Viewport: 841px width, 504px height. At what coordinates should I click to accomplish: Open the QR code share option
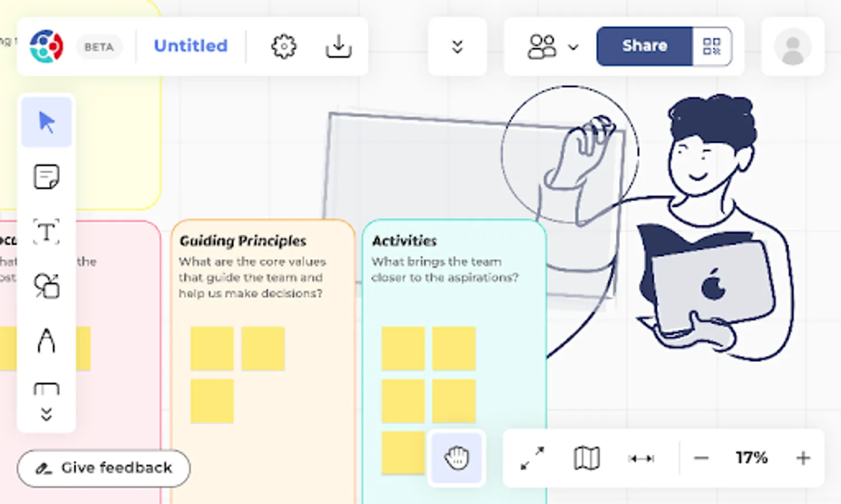point(712,46)
